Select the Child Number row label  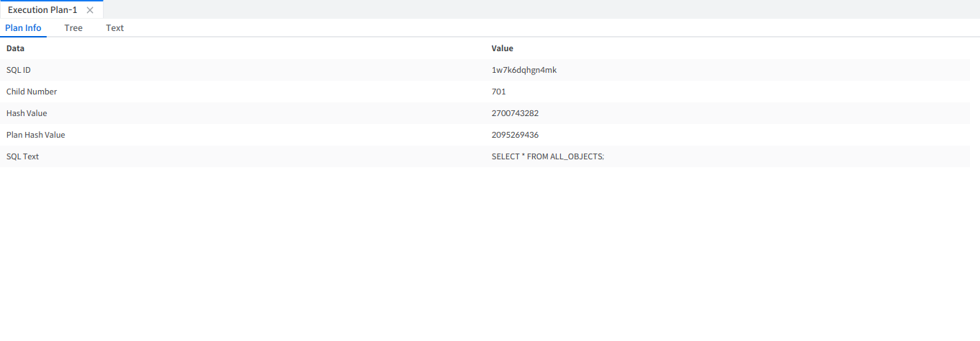pyautogui.click(x=32, y=92)
